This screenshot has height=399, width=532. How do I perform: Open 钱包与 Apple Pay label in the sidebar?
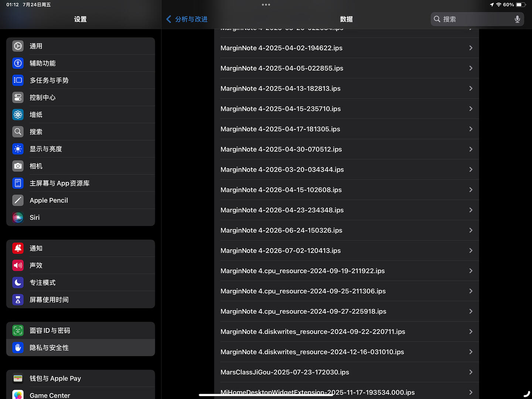(55, 378)
